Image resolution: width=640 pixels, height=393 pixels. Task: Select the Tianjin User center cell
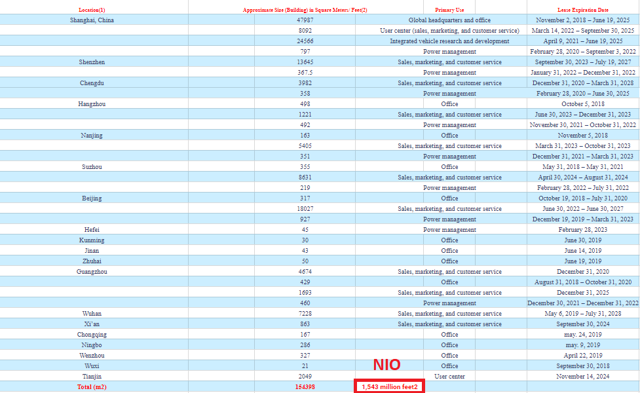[449, 376]
